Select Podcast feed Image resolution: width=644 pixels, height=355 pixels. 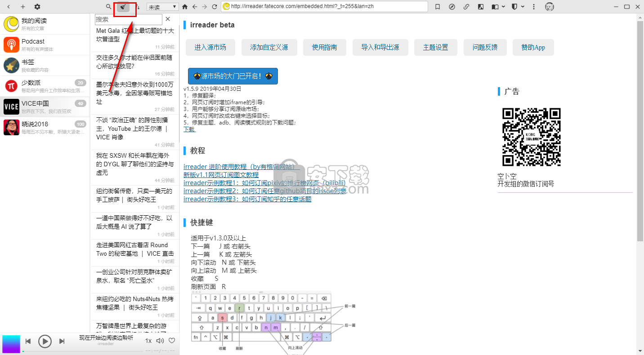45,44
